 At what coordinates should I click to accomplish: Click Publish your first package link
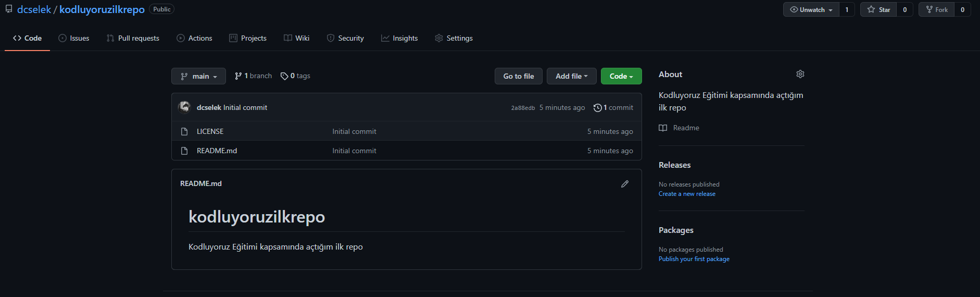(694, 259)
